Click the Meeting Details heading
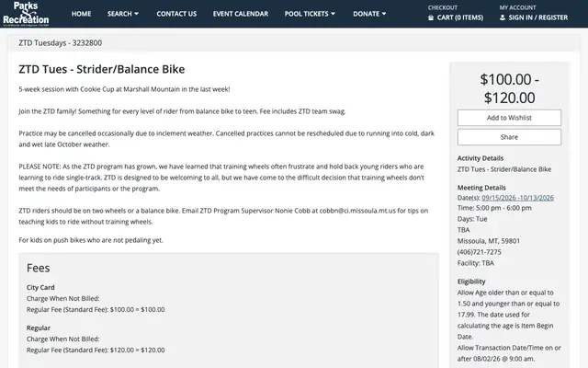This screenshot has height=368, width=588. click(x=481, y=188)
